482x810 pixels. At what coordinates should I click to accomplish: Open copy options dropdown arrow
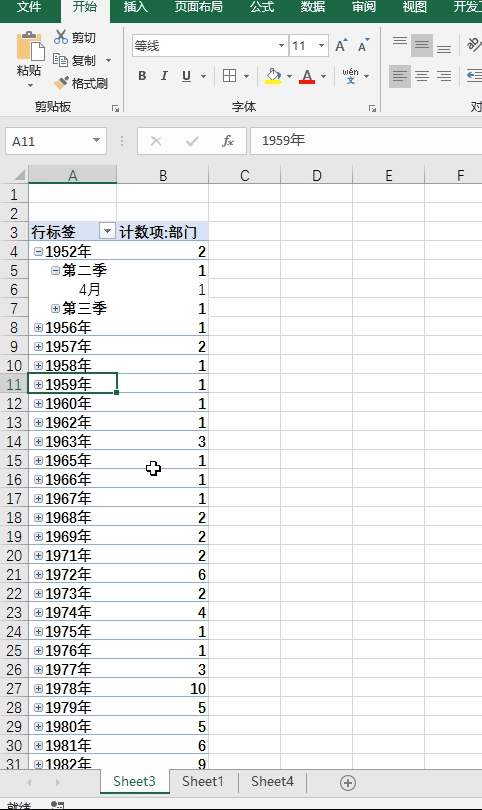pyautogui.click(x=108, y=60)
